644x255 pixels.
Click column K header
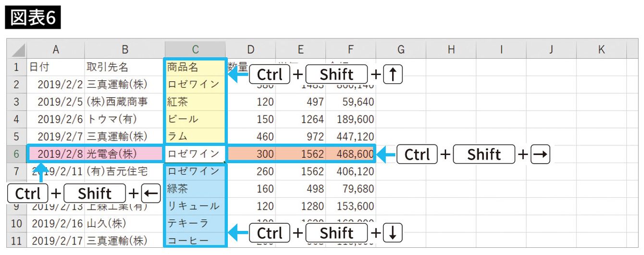click(x=601, y=50)
